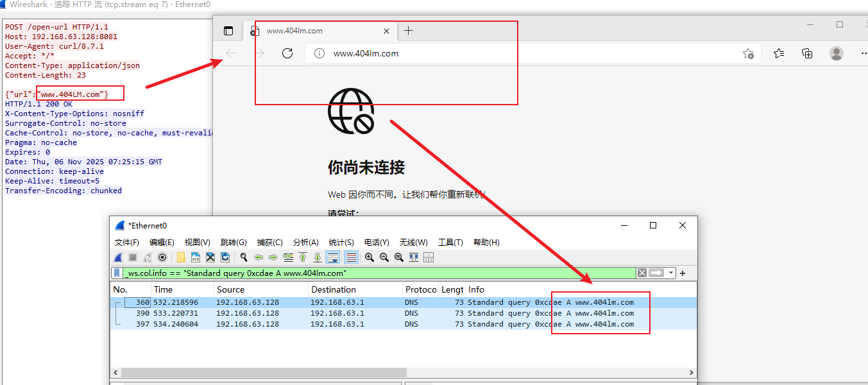Reload the capture file icon
This screenshot has width=868, height=385.
(225, 257)
